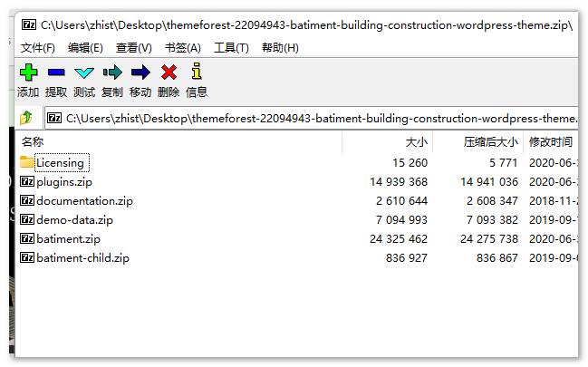
Task: Select the Licensing folder
Action: [x=60, y=163]
